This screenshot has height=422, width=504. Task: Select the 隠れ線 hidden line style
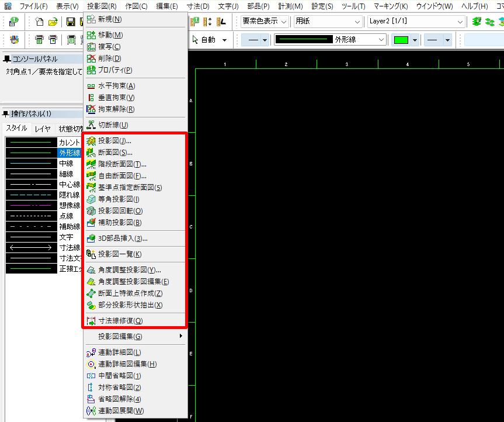pos(69,195)
